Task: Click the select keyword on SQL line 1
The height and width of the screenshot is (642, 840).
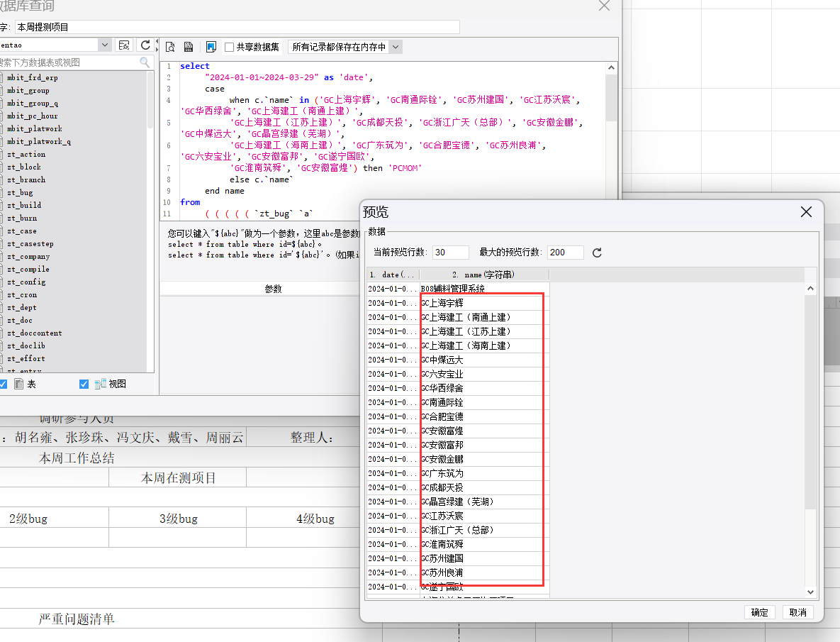Action: click(x=194, y=66)
